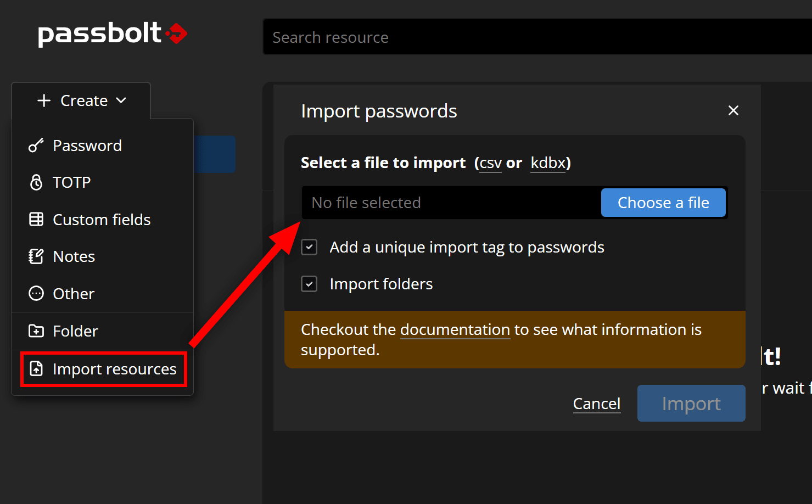
Task: Click the Choose a file button
Action: tap(663, 203)
